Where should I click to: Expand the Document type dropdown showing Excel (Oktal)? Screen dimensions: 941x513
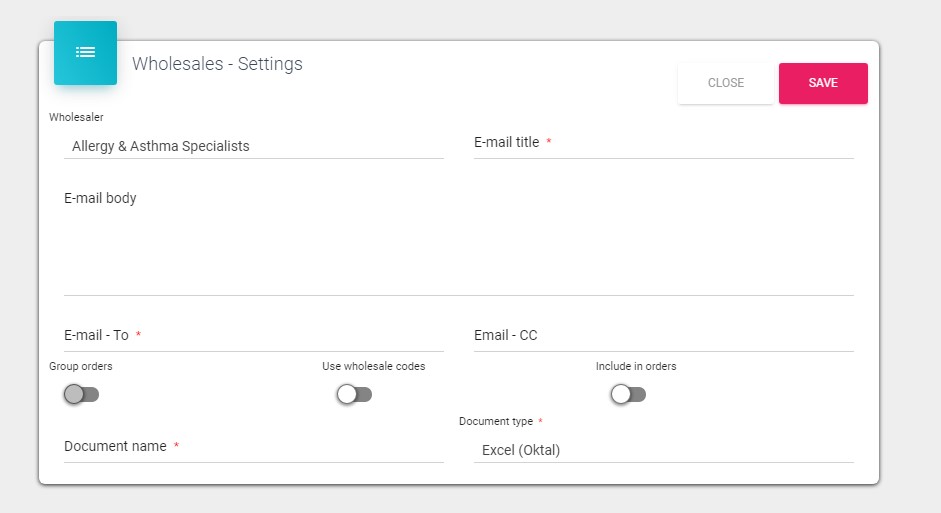coord(663,450)
